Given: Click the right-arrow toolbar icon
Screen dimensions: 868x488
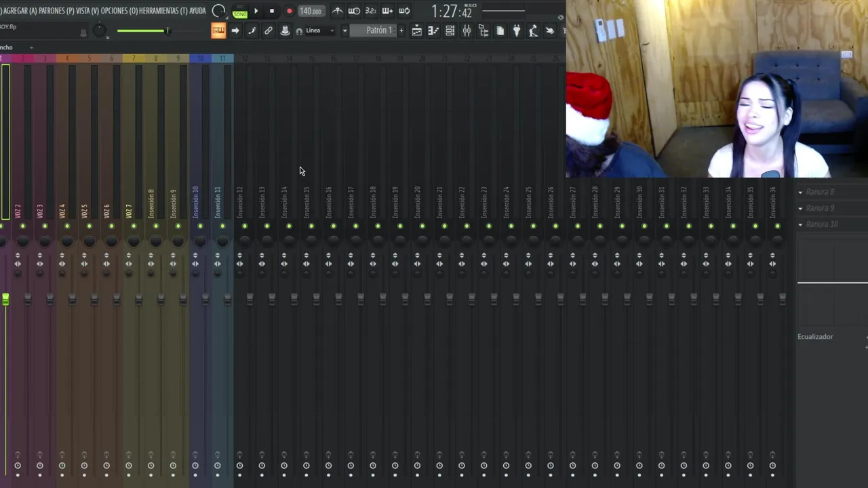Looking at the screenshot, I should tap(235, 30).
